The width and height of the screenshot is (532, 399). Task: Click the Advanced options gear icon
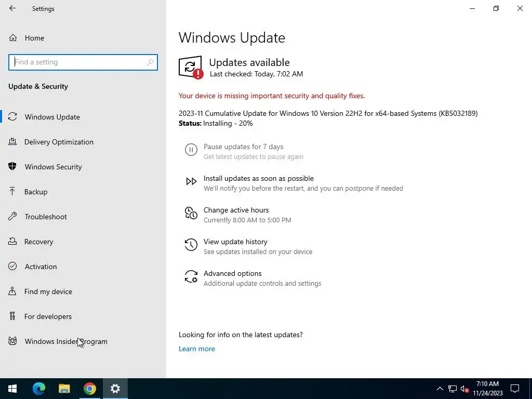coord(191,276)
